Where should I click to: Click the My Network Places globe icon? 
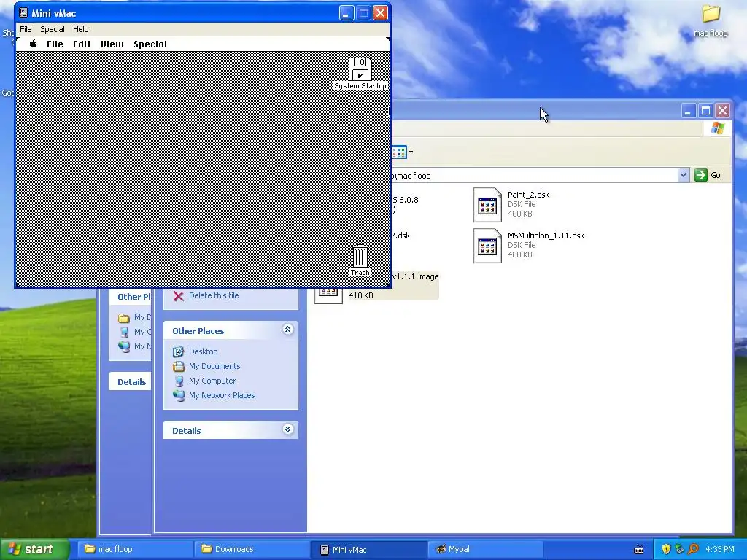click(x=178, y=395)
